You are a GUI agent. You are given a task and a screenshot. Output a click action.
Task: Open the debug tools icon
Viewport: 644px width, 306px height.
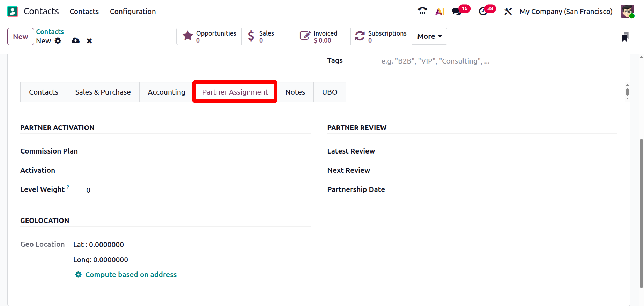click(508, 12)
